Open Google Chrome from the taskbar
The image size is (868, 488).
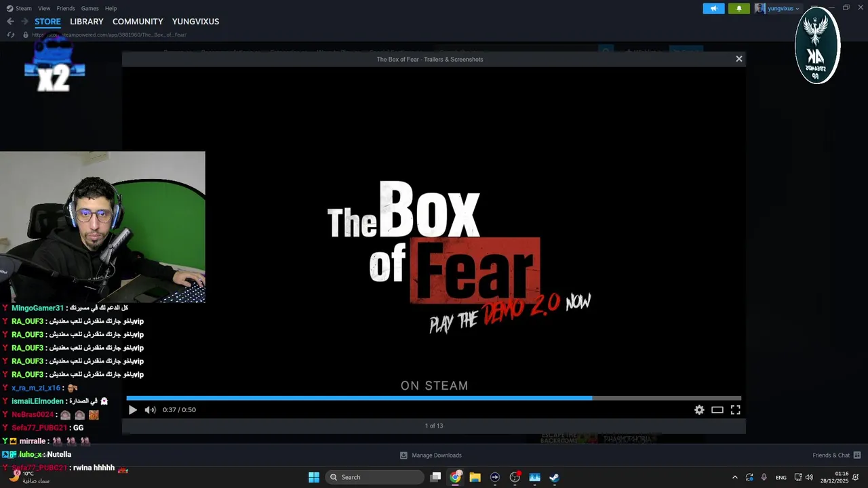click(x=456, y=477)
